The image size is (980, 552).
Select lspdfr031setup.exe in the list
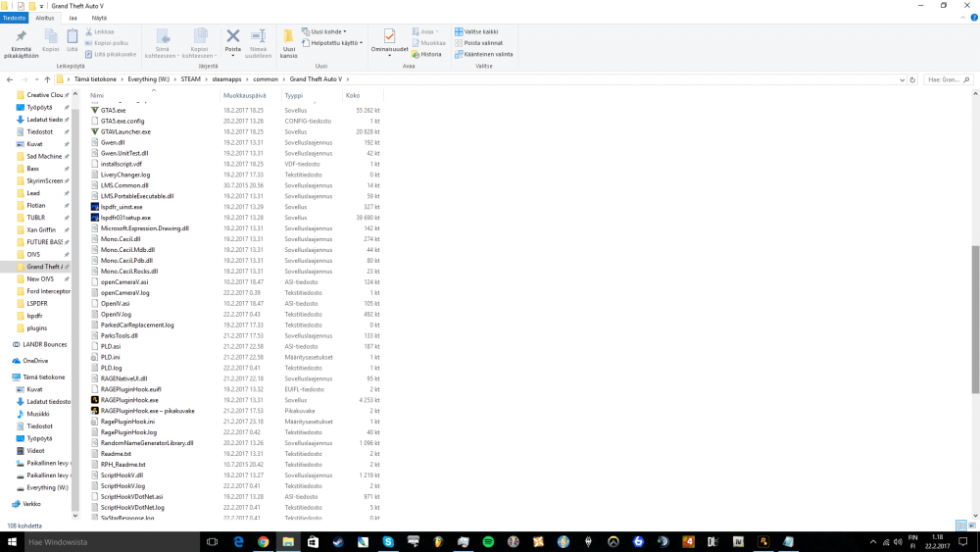(125, 218)
